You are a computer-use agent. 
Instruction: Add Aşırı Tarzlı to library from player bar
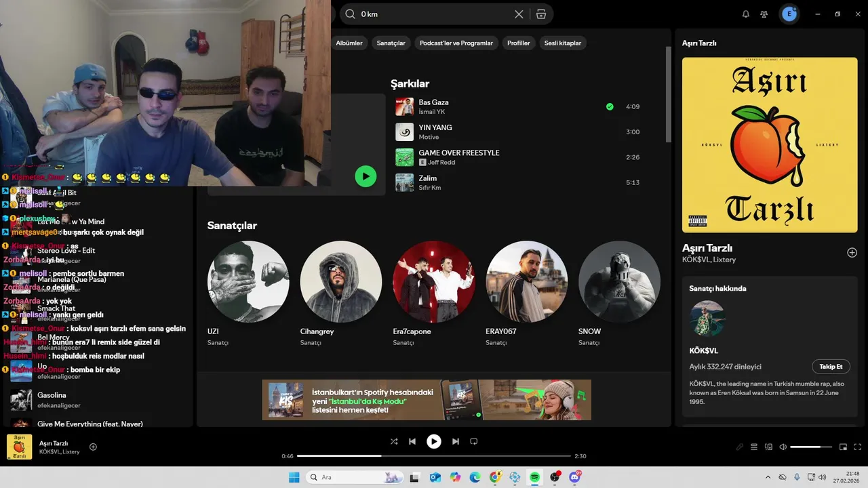click(93, 447)
